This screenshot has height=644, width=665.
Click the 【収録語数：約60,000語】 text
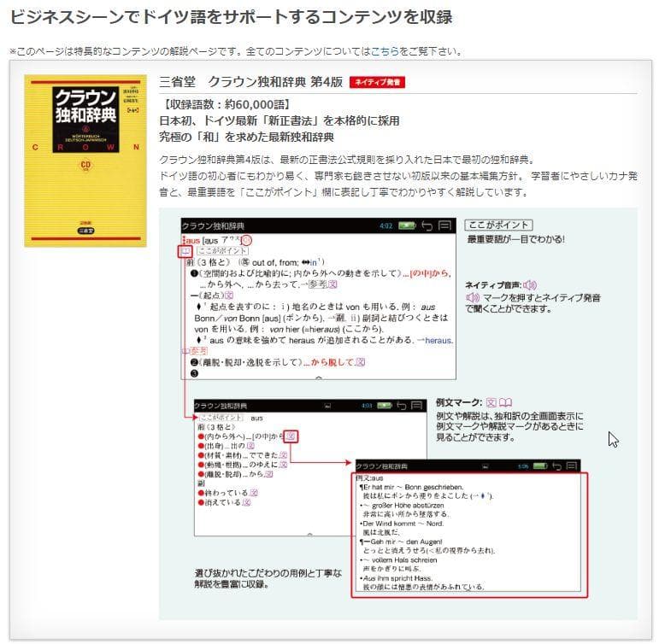(x=227, y=105)
